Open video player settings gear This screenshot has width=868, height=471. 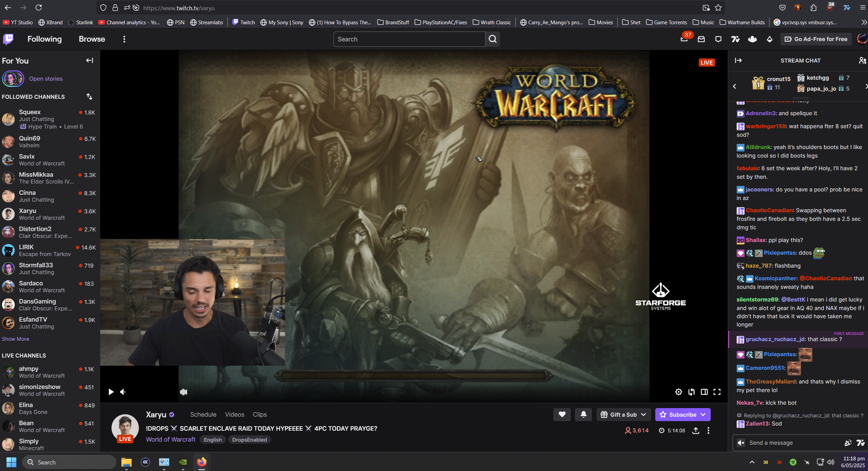[x=679, y=392]
